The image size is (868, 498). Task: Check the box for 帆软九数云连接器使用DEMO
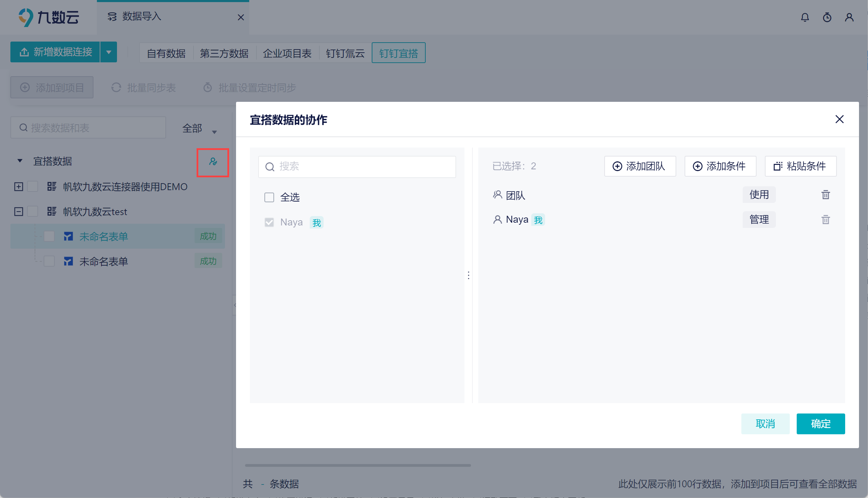click(x=33, y=187)
